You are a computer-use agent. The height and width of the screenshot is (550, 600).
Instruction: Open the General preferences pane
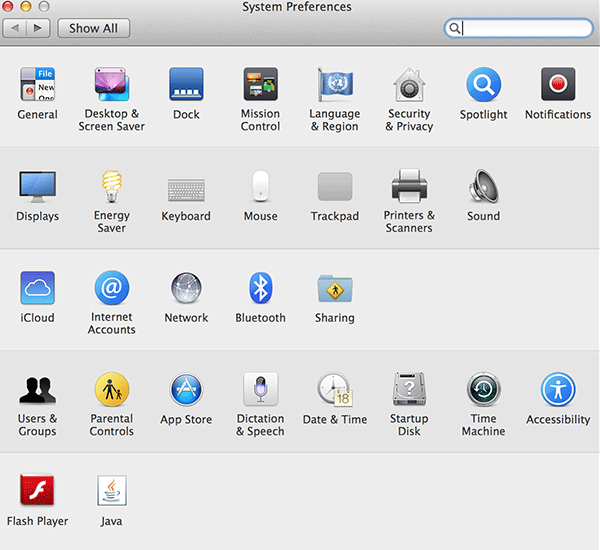point(37,86)
